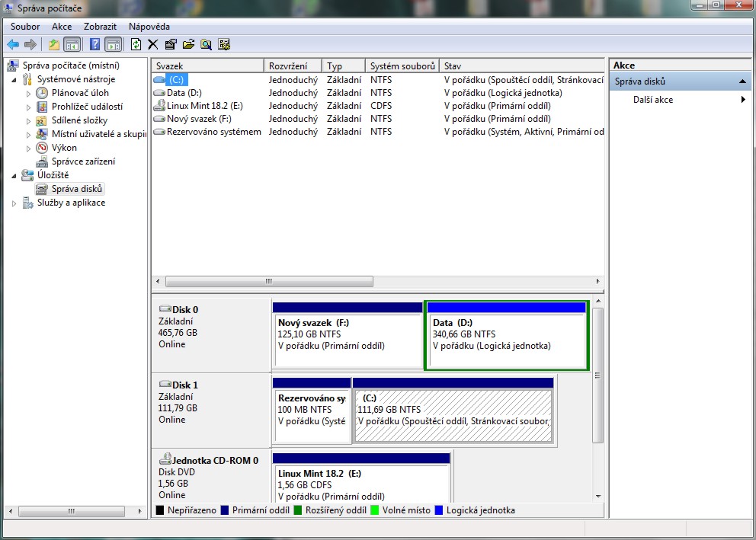This screenshot has height=540, width=756.
Task: Expand the Služby a aplikace node
Action: point(13,203)
